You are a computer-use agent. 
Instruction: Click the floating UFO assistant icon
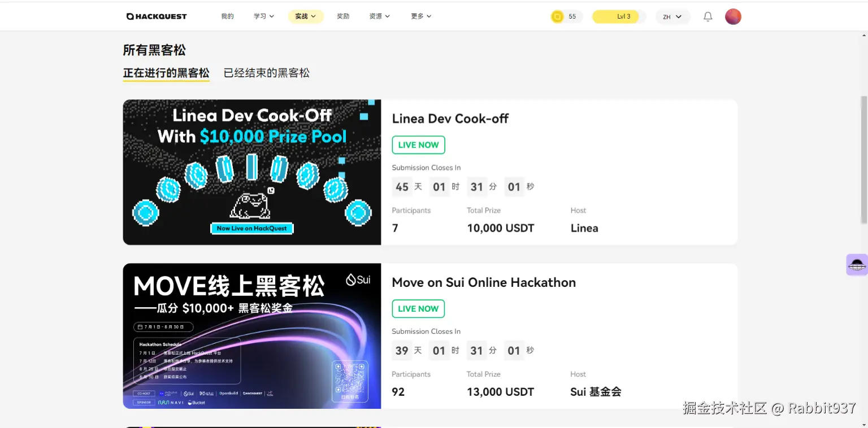857,265
